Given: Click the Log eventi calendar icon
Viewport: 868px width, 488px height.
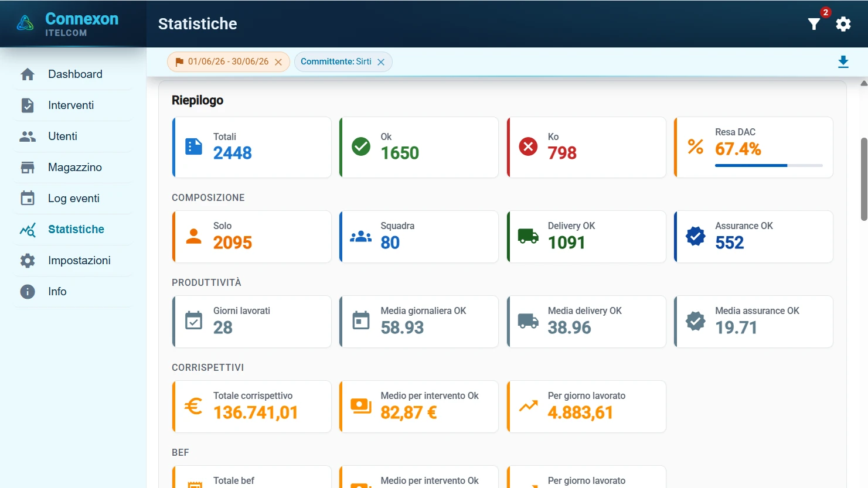Looking at the screenshot, I should 28,199.
